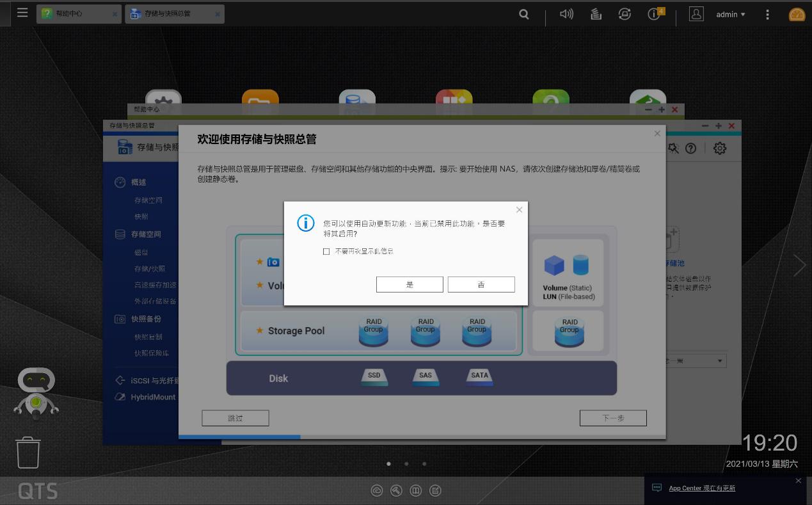The height and width of the screenshot is (505, 812).
Task: Click 是 to enable auto update
Action: pyautogui.click(x=410, y=284)
